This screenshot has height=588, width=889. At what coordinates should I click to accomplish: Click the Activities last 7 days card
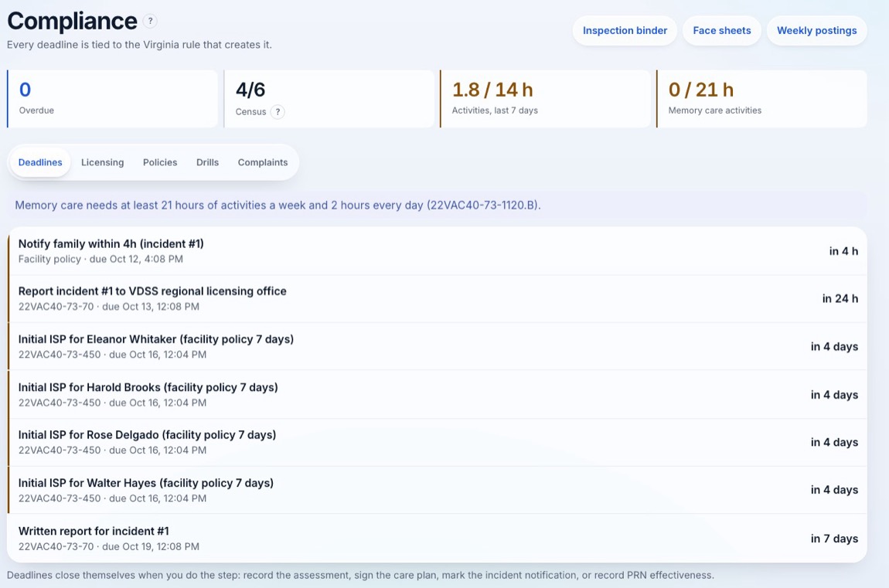[545, 99]
